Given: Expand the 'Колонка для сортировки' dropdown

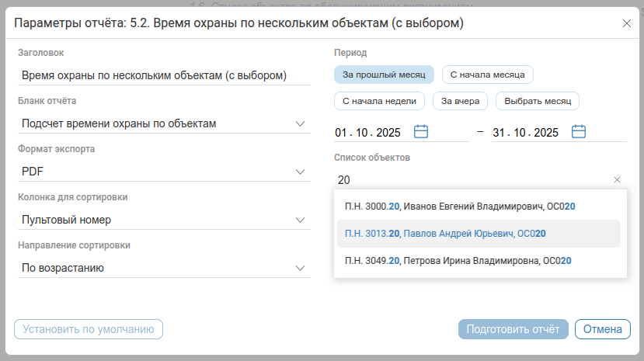Looking at the screenshot, I should coord(301,220).
